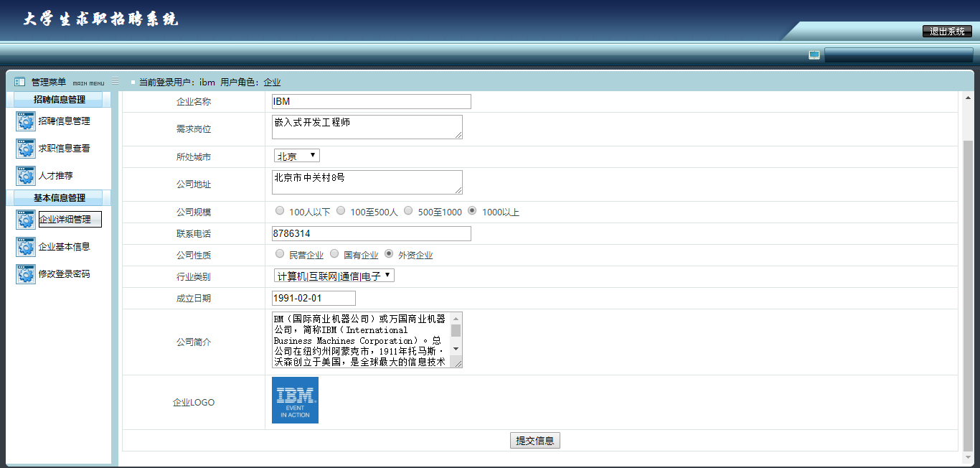Image resolution: width=980 pixels, height=468 pixels.
Task: Open the 求职信息查看 menu item
Action: 65,149
